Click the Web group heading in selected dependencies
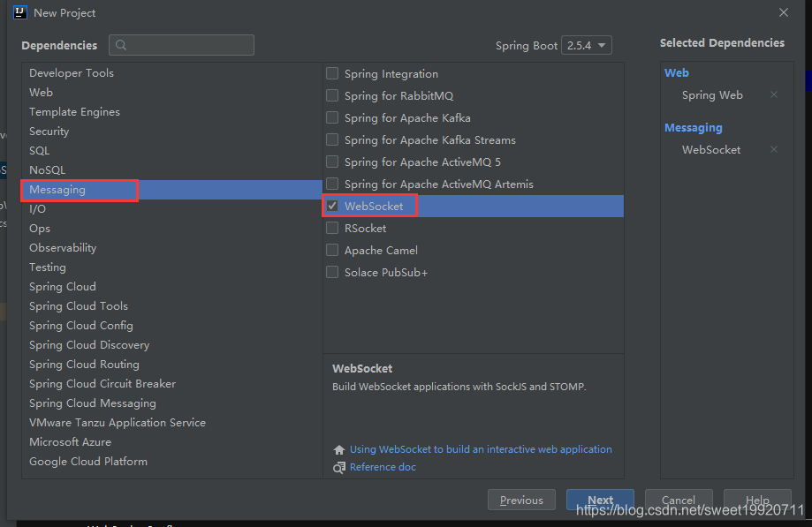This screenshot has width=812, height=527. pos(676,73)
